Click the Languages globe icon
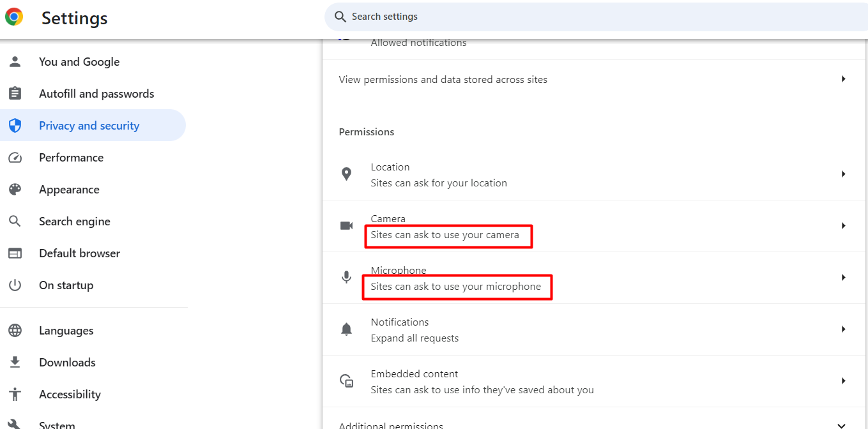Viewport: 868px width, 429px height. [15, 331]
